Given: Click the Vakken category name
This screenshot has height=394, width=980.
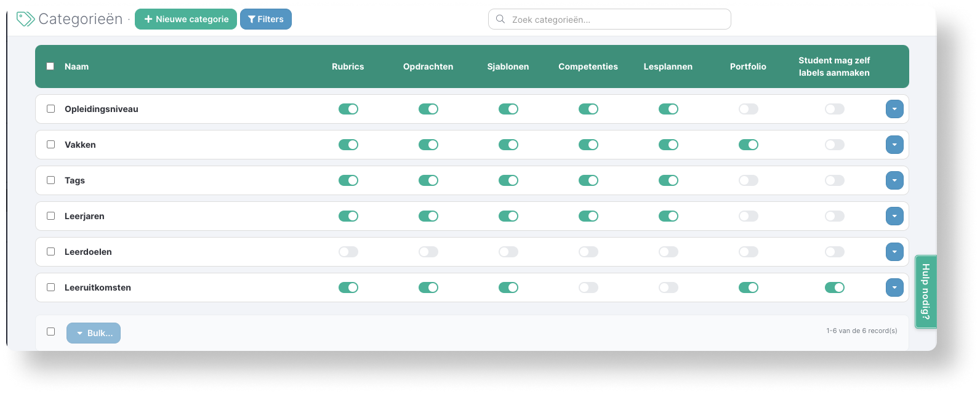Looking at the screenshot, I should 80,145.
